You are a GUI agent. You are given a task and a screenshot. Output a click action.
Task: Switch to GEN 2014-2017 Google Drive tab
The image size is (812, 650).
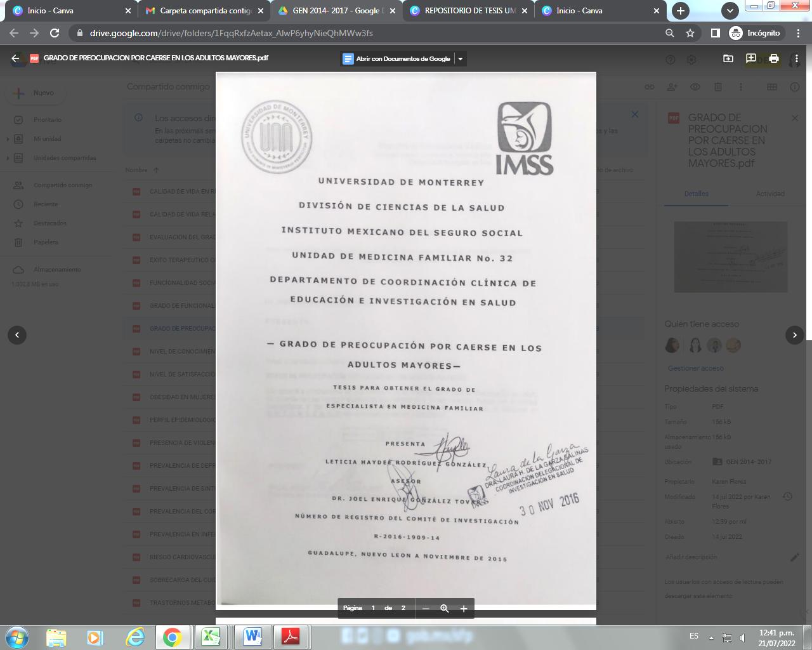337,11
